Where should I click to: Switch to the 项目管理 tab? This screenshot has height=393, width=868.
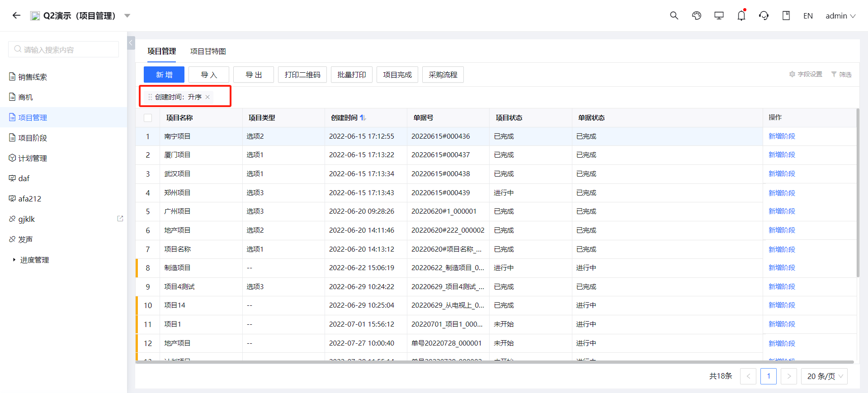tap(162, 51)
